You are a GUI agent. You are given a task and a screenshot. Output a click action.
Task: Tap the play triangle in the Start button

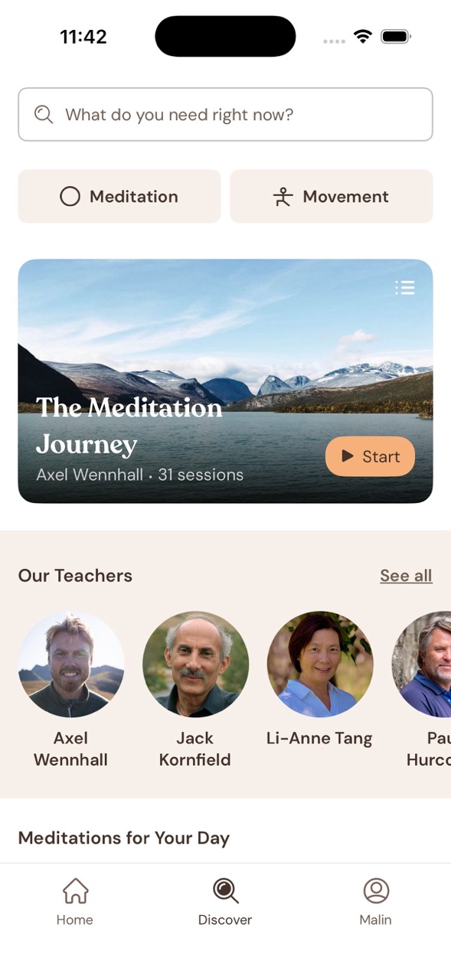[x=348, y=456]
